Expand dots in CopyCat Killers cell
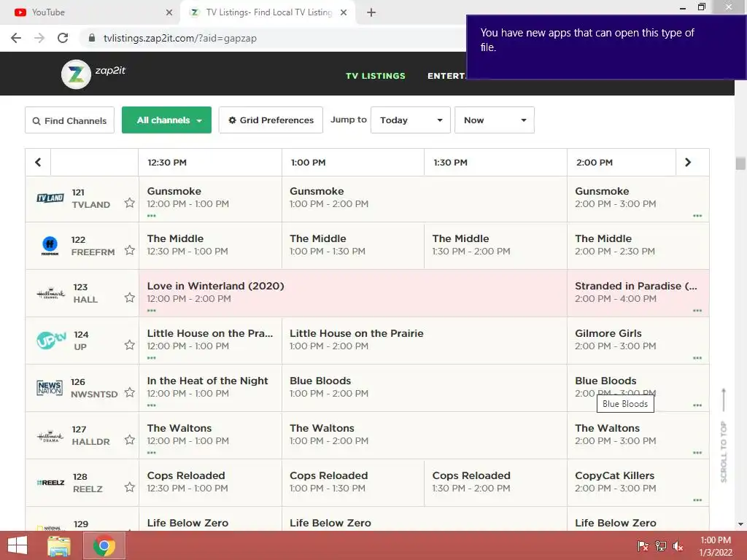This screenshot has height=560, width=747. pyautogui.click(x=697, y=500)
